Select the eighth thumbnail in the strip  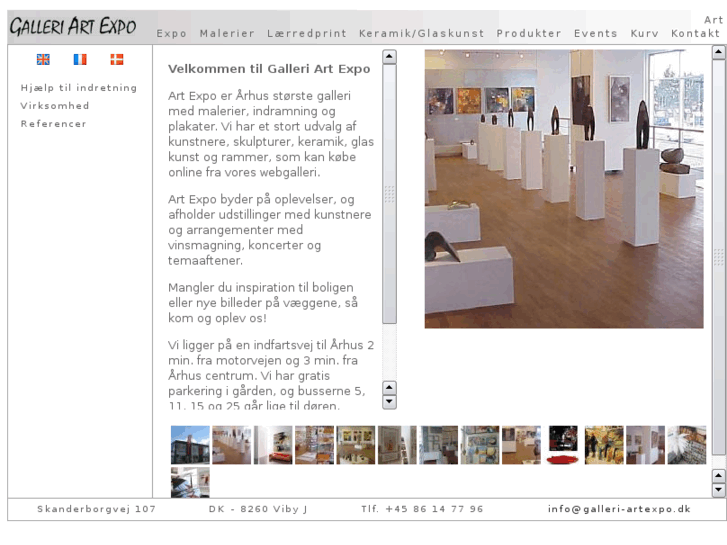(x=480, y=445)
